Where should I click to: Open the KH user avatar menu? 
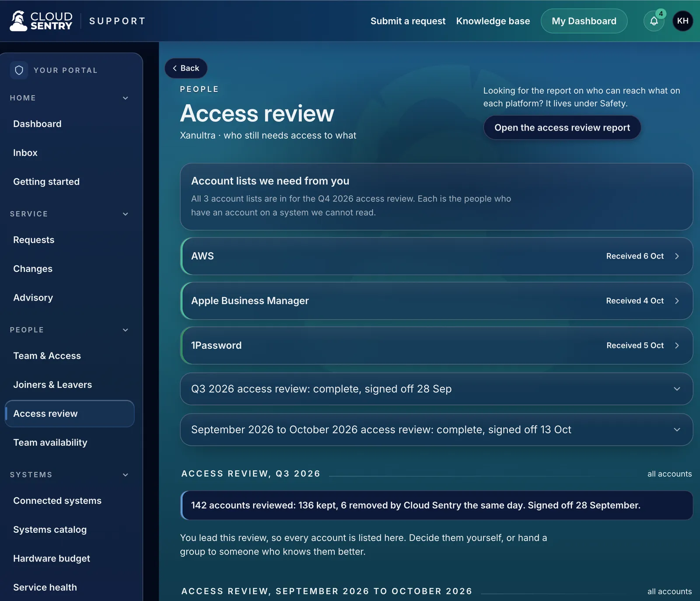[x=682, y=21]
